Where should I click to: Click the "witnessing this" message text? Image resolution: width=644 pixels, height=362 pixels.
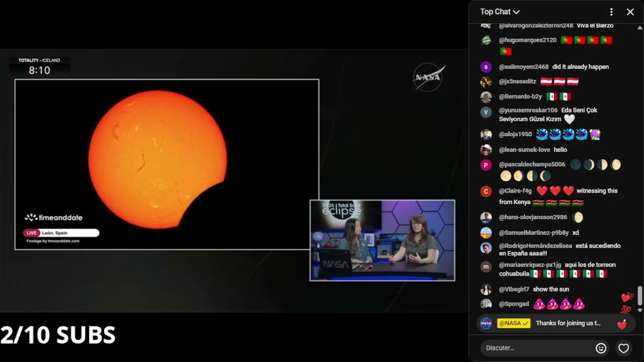pos(597,191)
